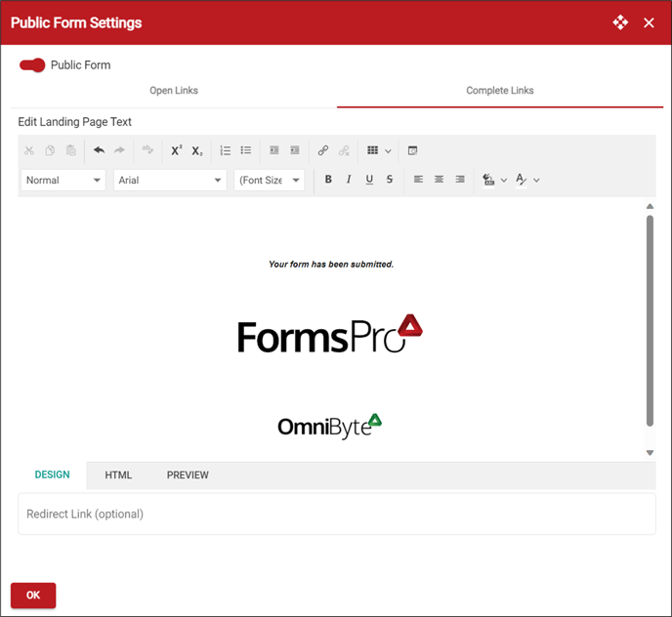Click the Copy icon in editor toolbar
This screenshot has height=617, width=672.
pos(50,150)
